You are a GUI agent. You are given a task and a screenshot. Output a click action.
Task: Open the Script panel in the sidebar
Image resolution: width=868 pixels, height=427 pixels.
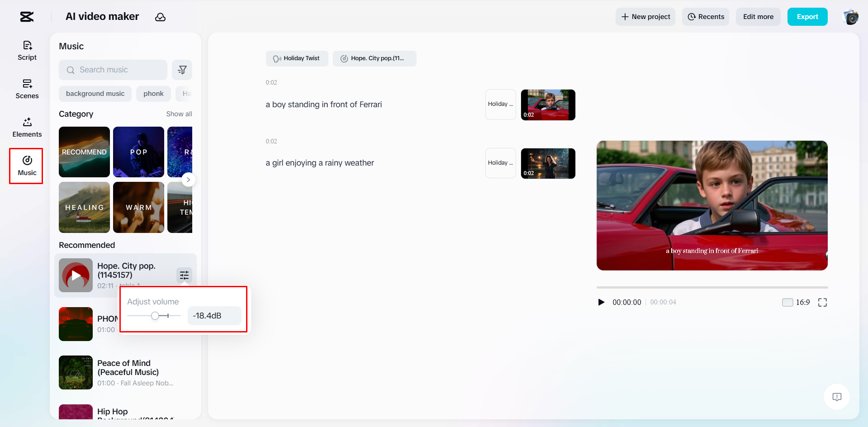coord(27,50)
